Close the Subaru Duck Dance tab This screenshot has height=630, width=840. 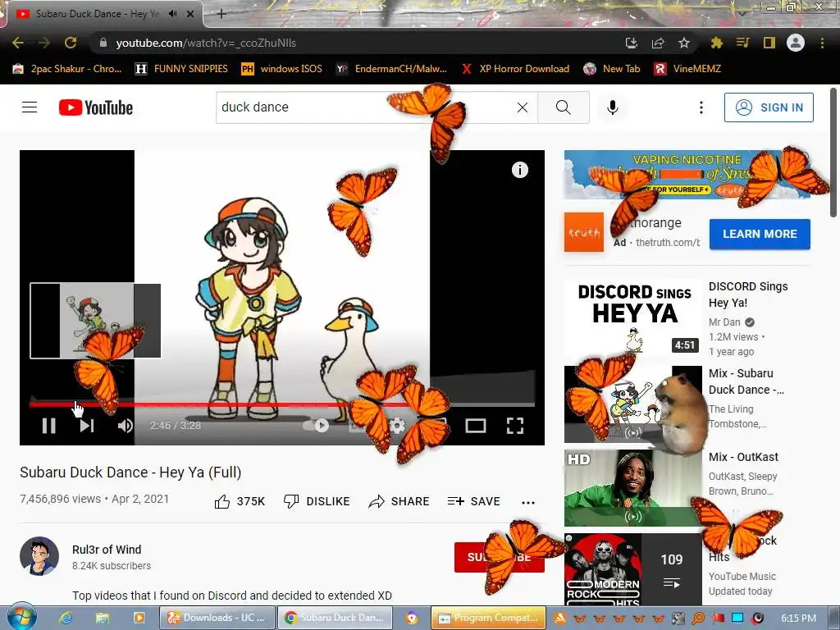(x=190, y=14)
